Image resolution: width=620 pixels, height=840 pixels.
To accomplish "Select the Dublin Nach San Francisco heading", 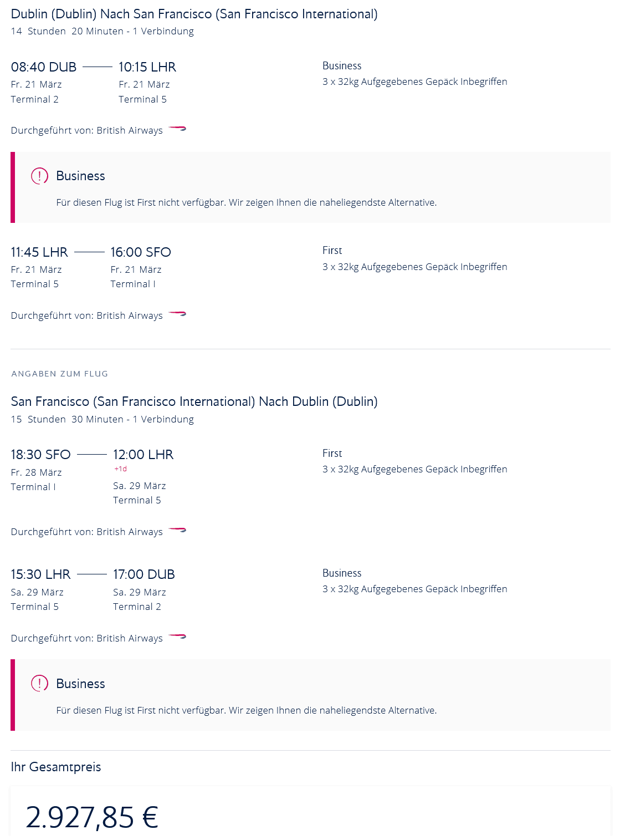I will tap(194, 14).
